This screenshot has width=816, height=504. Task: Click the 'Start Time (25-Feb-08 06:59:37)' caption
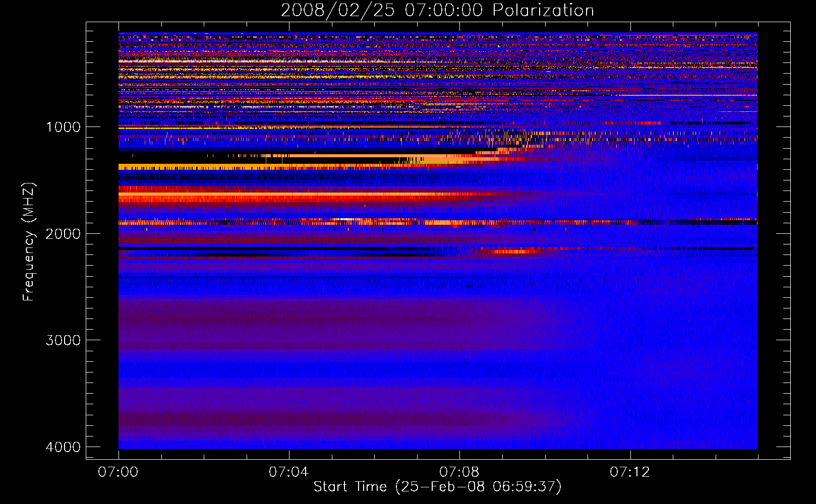point(437,487)
